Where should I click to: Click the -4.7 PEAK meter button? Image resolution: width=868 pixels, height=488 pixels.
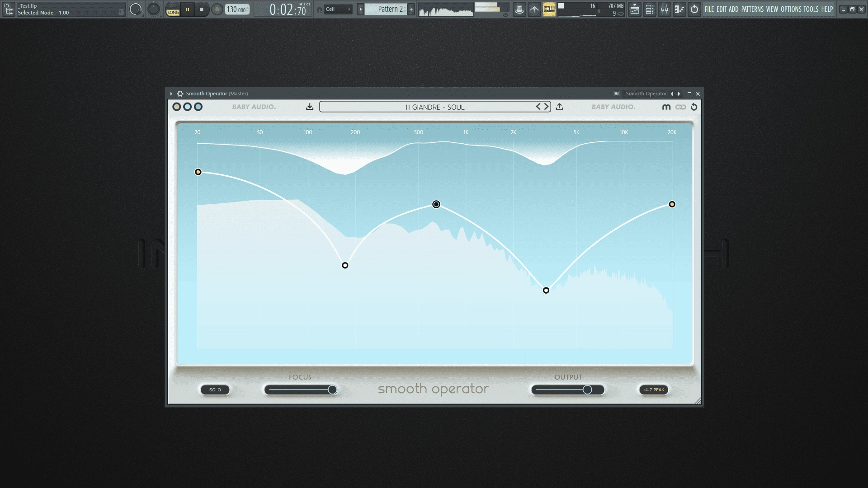(654, 390)
